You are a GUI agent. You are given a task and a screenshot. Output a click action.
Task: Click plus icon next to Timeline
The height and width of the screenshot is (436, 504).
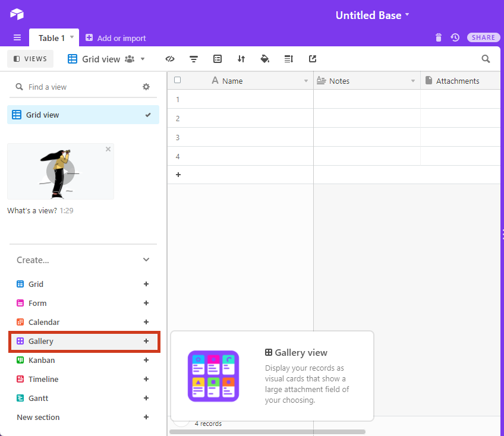[x=146, y=379]
